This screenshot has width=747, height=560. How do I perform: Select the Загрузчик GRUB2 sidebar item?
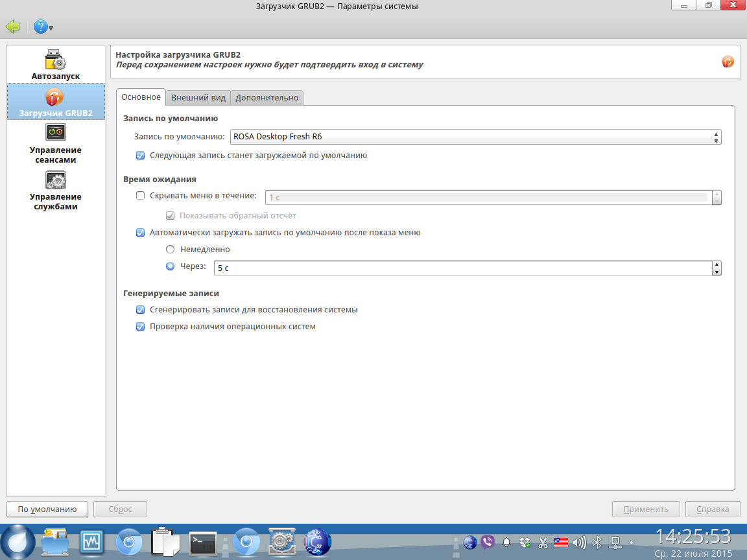coord(56,101)
